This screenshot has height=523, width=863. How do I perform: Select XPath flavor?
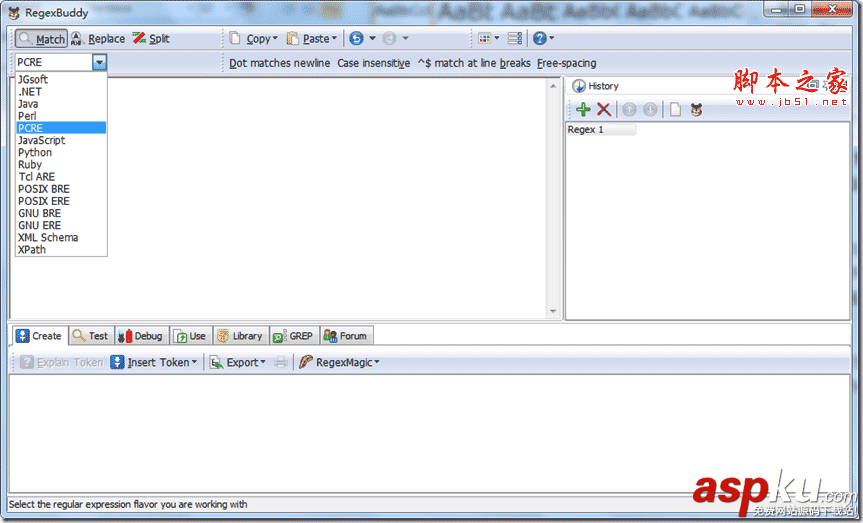(61, 249)
